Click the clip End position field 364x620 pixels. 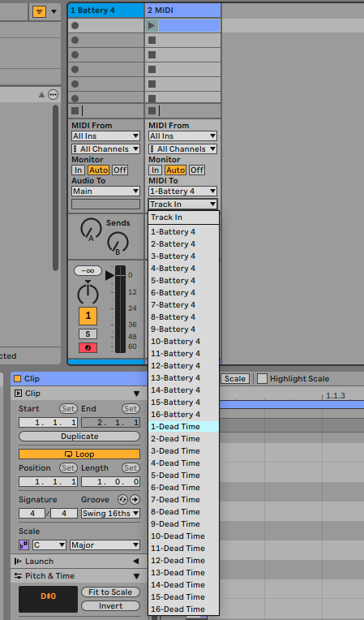pyautogui.click(x=110, y=422)
